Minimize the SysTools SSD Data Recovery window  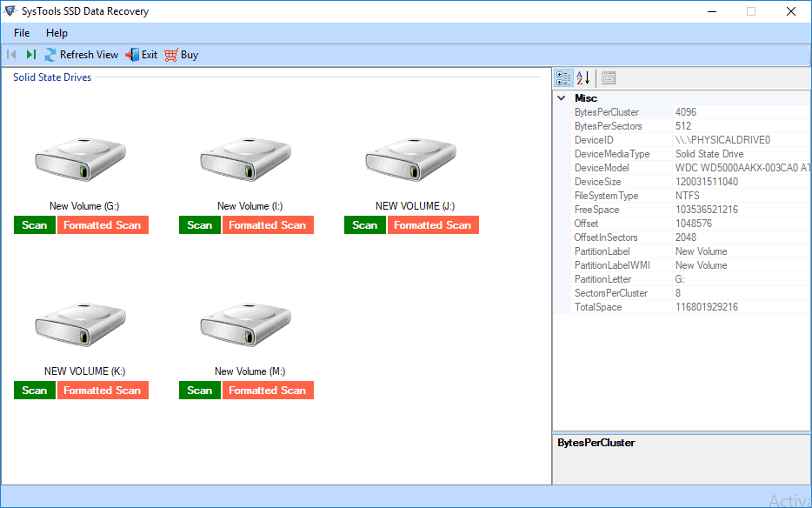[x=712, y=11]
